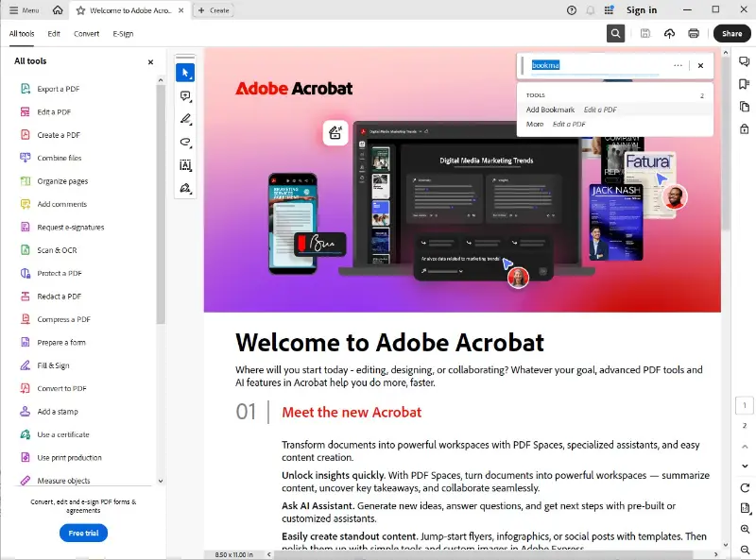Select the arrow selection tool
Viewport: 756px width, 560px height.
(185, 73)
